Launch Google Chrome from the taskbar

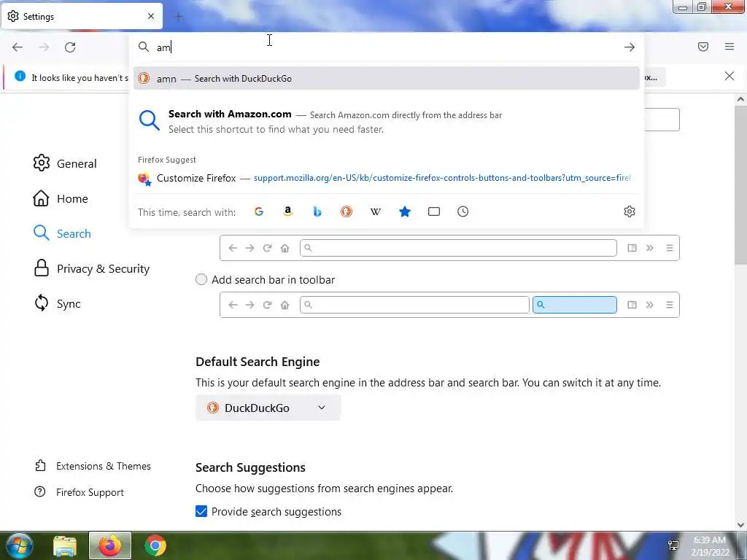(x=155, y=545)
